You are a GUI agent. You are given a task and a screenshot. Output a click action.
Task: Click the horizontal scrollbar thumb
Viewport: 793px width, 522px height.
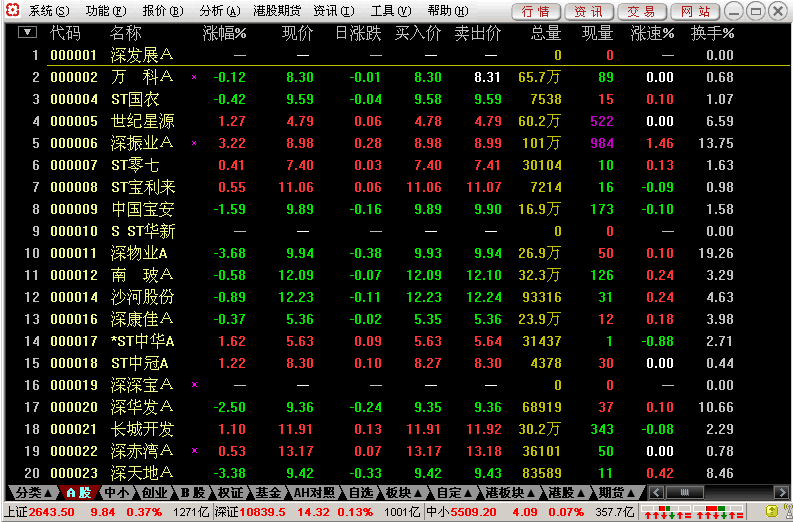click(x=685, y=492)
